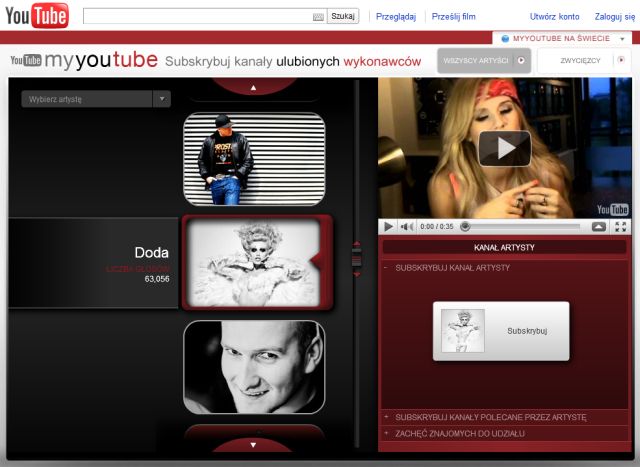Open the MYYOUTUBE NA ŚWIECIE menu
The width and height of the screenshot is (640, 467).
(562, 38)
